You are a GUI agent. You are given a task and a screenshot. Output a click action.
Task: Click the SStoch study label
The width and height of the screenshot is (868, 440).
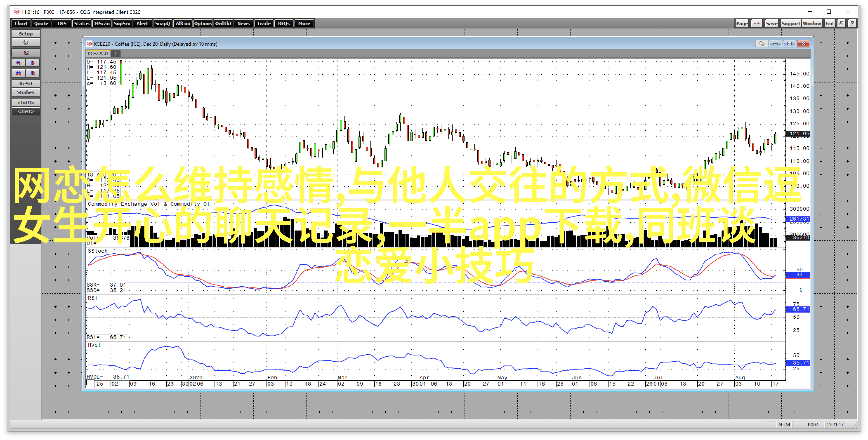97,251
